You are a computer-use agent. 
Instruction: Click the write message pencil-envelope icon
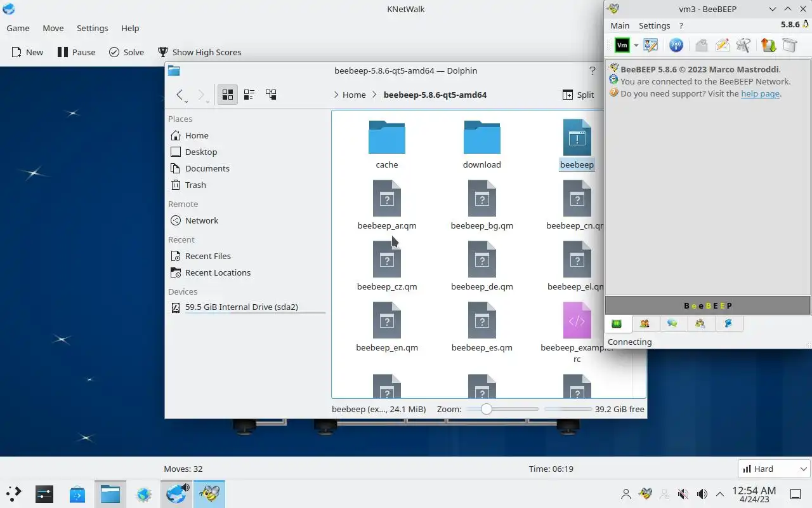coord(722,45)
